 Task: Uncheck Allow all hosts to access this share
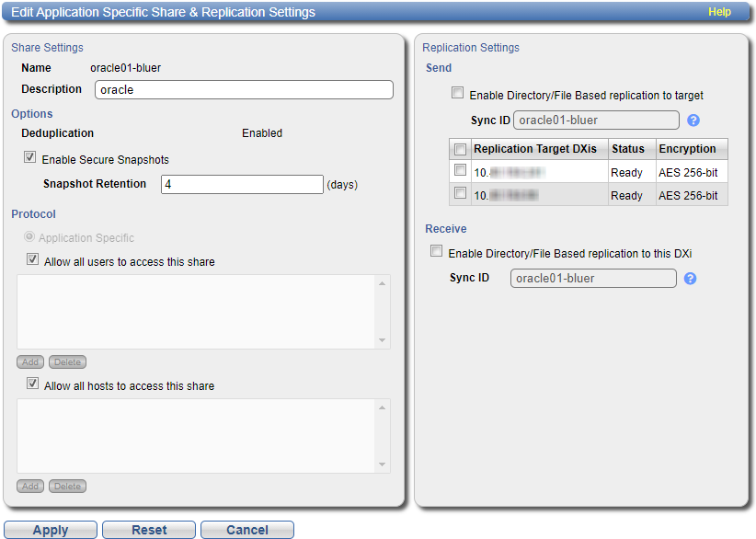coord(32,385)
